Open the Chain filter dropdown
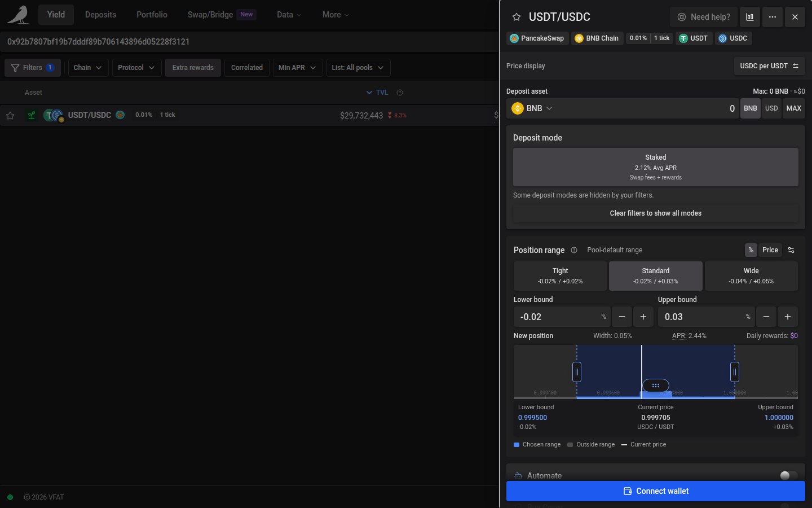Screen dimensions: 812x508 [x=87, y=68]
